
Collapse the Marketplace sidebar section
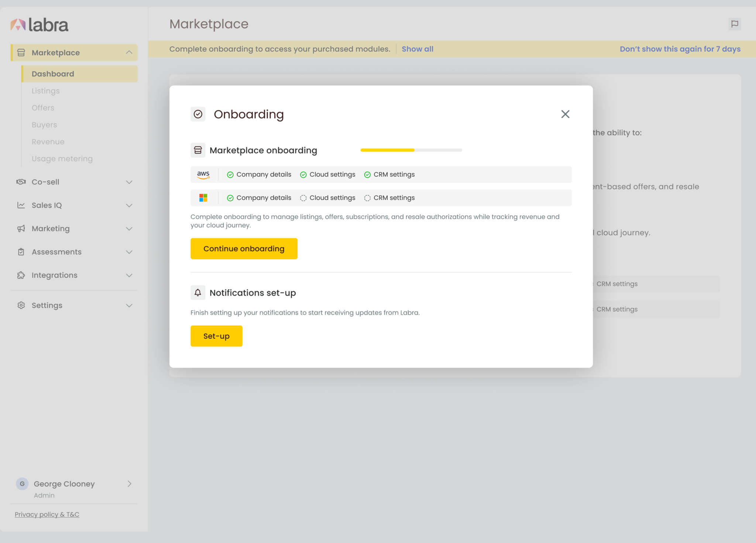[129, 52]
